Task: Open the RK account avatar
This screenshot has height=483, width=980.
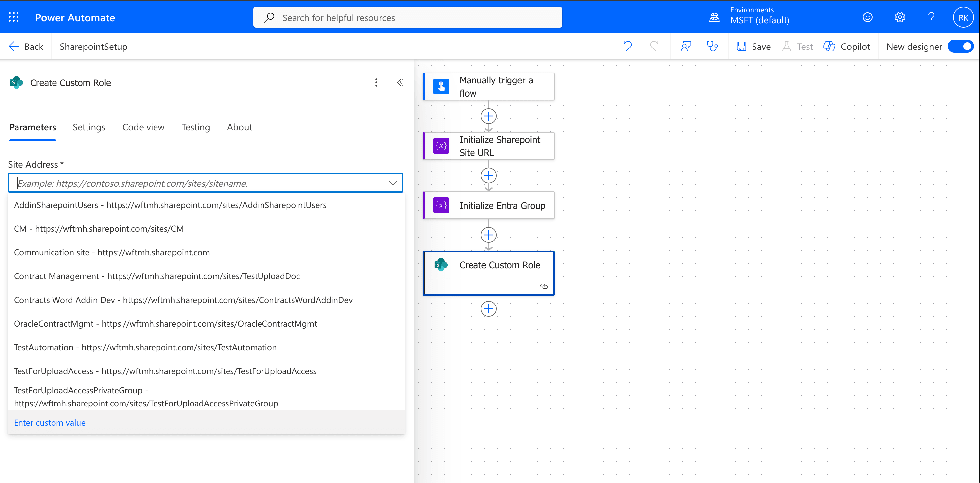Action: point(963,17)
